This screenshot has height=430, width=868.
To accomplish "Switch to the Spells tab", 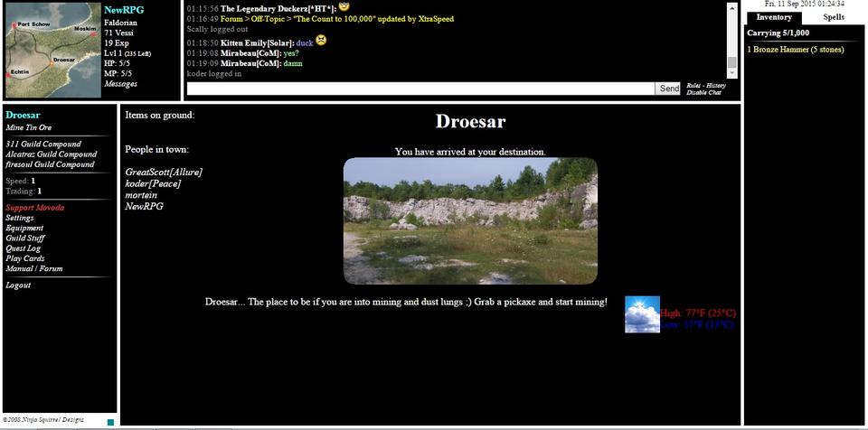I will (834, 17).
